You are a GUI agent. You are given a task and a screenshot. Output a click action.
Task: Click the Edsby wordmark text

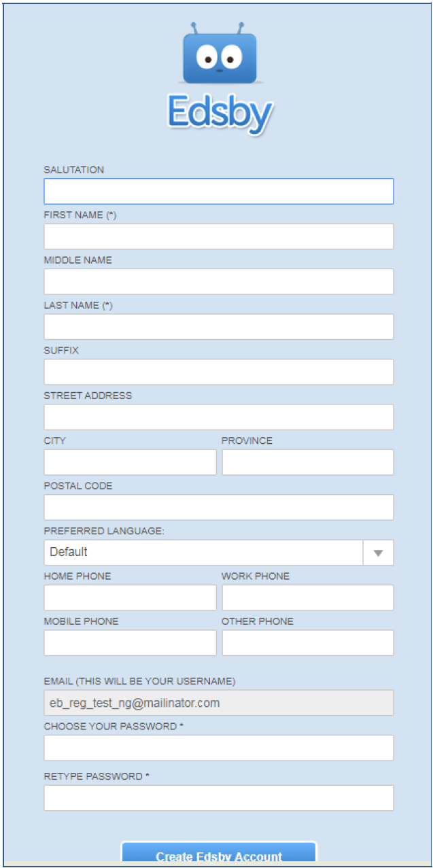pyautogui.click(x=220, y=114)
